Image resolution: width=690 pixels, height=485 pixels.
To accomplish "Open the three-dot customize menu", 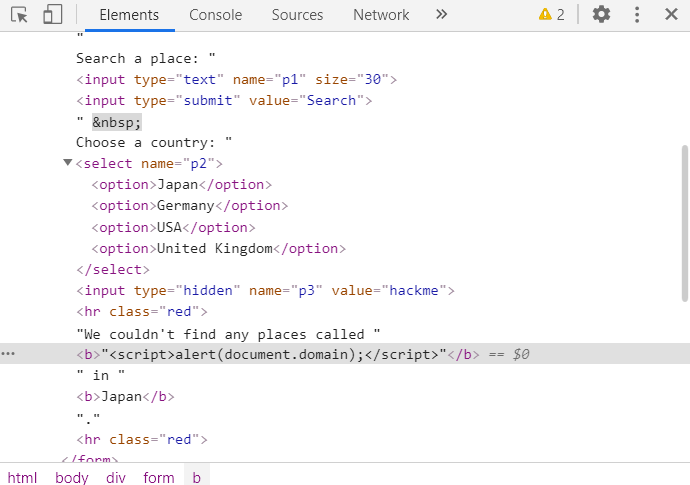I will tap(637, 15).
